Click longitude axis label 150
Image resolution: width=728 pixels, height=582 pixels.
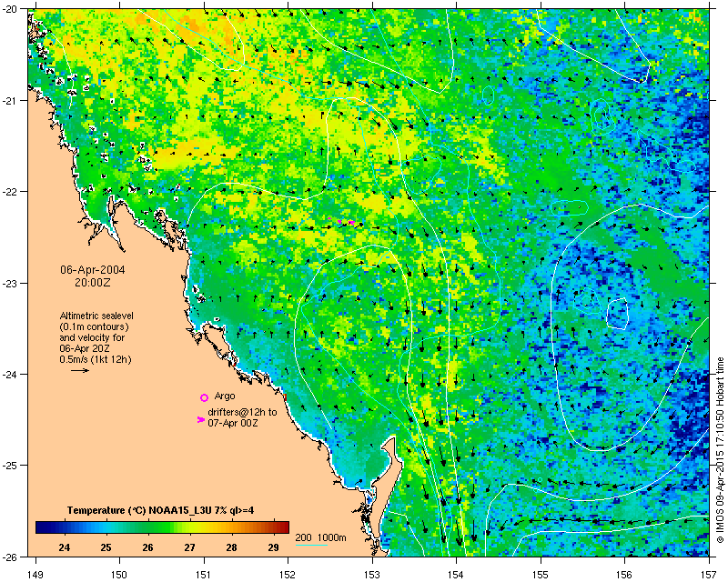[119, 574]
